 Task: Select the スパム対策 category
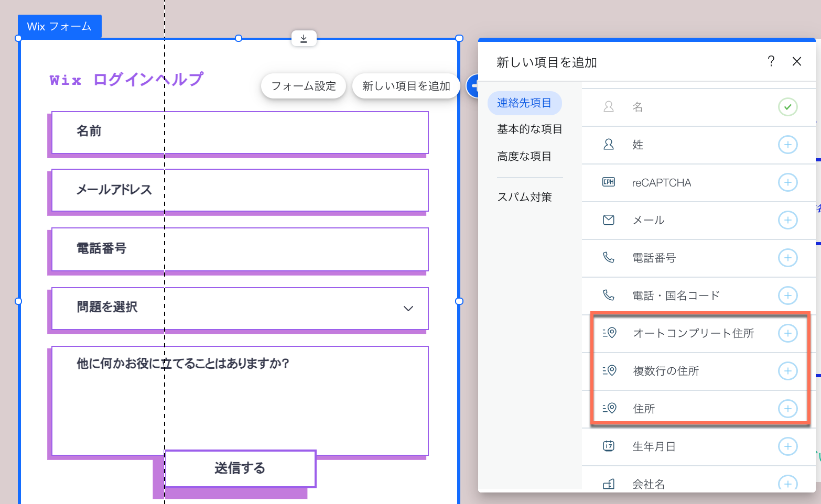click(524, 197)
